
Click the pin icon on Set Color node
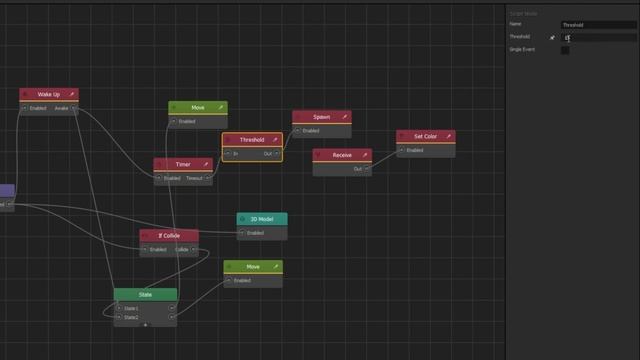pyautogui.click(x=449, y=136)
